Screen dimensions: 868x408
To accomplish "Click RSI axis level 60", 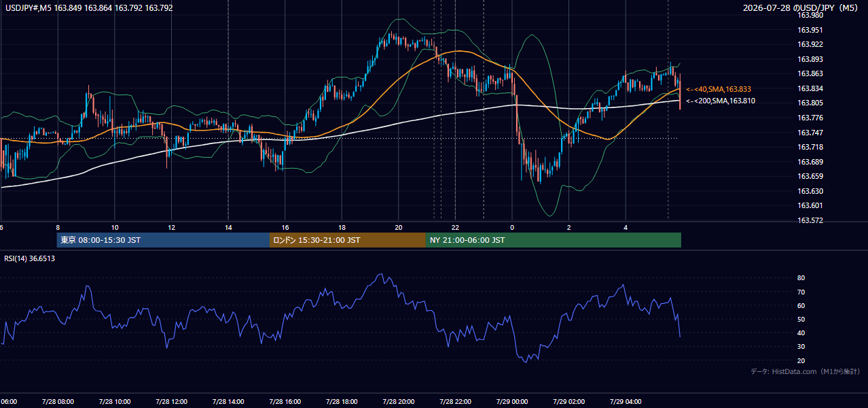I will point(801,305).
